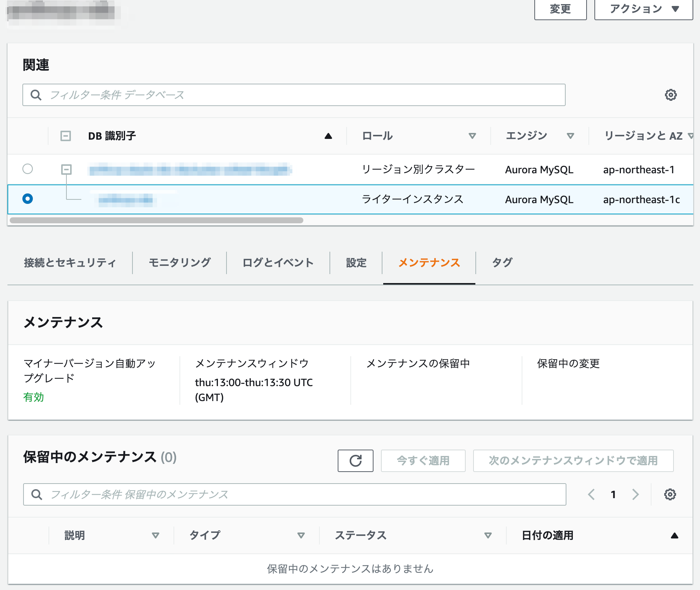Switch to メンテナンス tab
700x590 pixels.
[x=429, y=263]
